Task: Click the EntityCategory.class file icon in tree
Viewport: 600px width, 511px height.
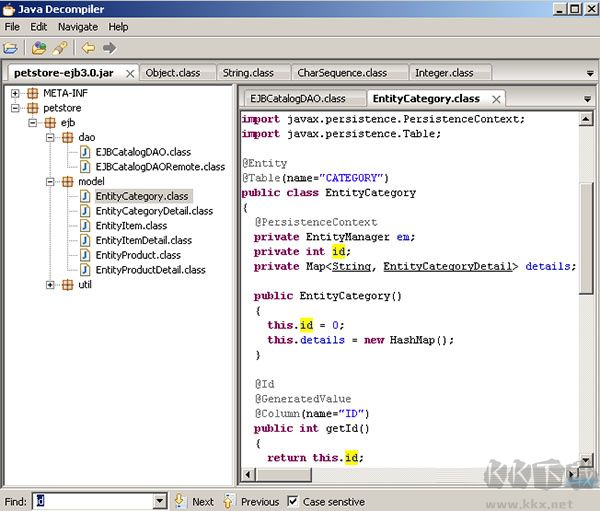Action: (x=85, y=196)
